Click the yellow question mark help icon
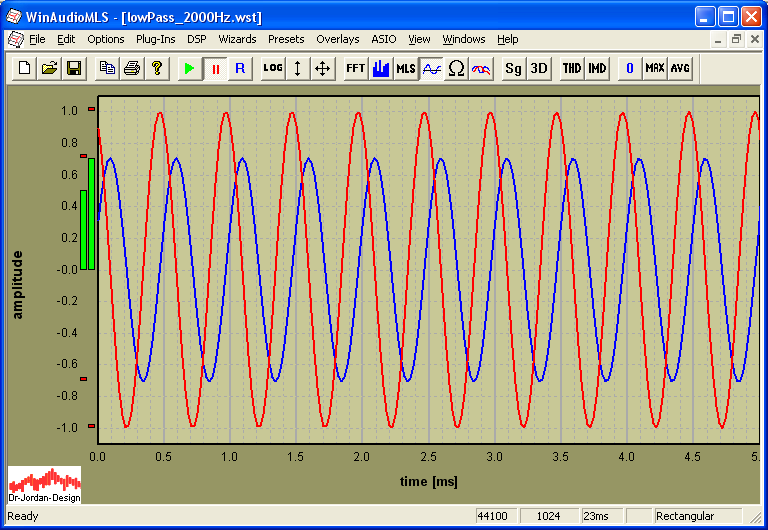The image size is (768, 530). pos(156,68)
